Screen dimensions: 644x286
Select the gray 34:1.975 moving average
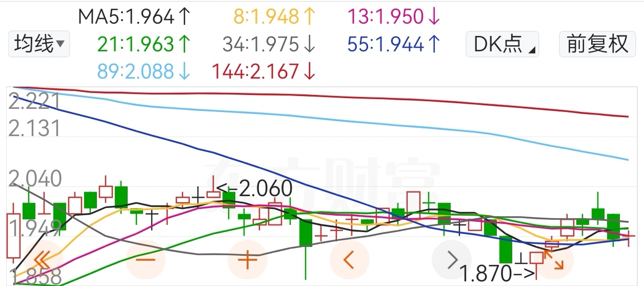[269, 45]
